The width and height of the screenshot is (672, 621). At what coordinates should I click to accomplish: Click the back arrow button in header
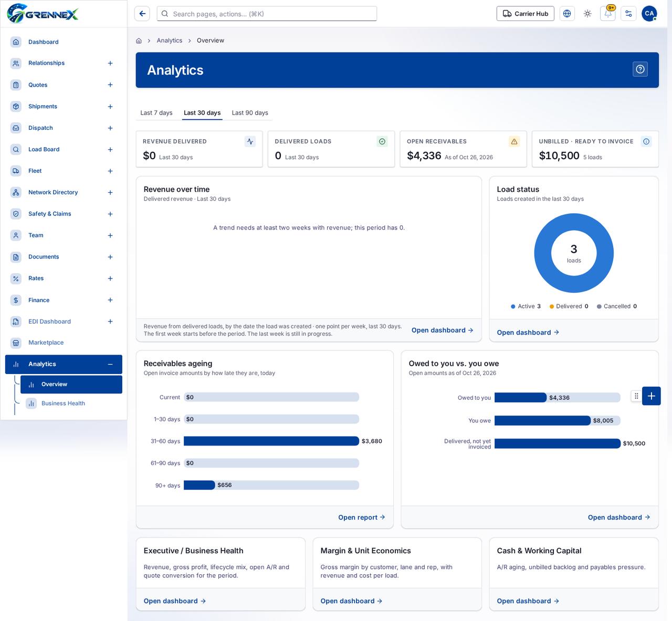(142, 14)
